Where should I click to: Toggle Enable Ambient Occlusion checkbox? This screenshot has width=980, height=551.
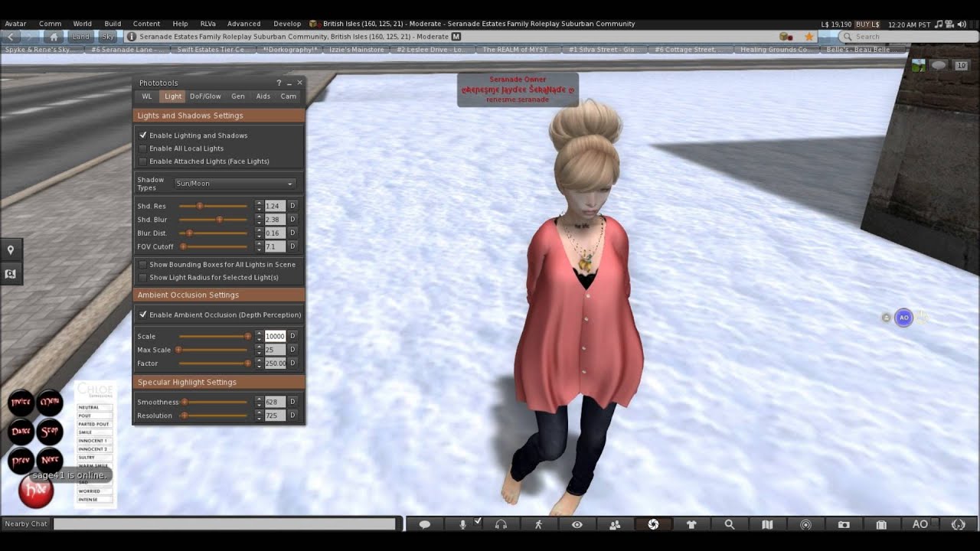[142, 315]
